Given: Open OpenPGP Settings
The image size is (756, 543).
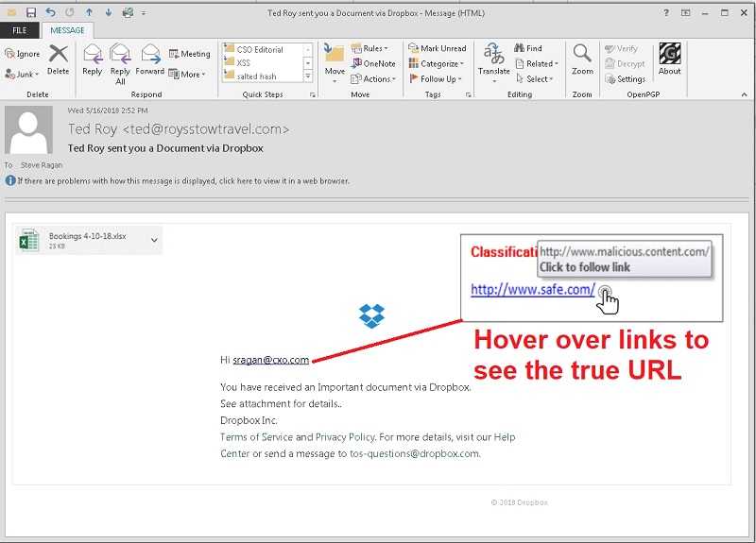Looking at the screenshot, I should click(x=626, y=79).
